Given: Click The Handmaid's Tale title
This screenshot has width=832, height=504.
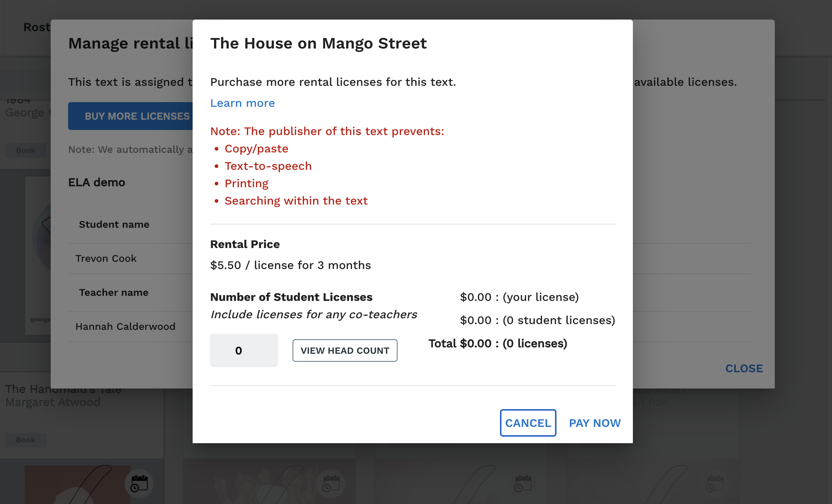Looking at the screenshot, I should pyautogui.click(x=63, y=389).
